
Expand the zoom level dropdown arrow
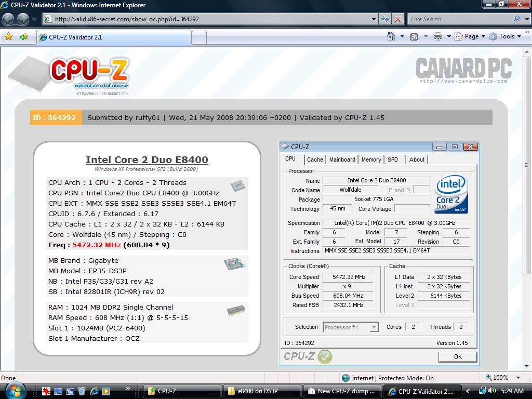(x=518, y=378)
